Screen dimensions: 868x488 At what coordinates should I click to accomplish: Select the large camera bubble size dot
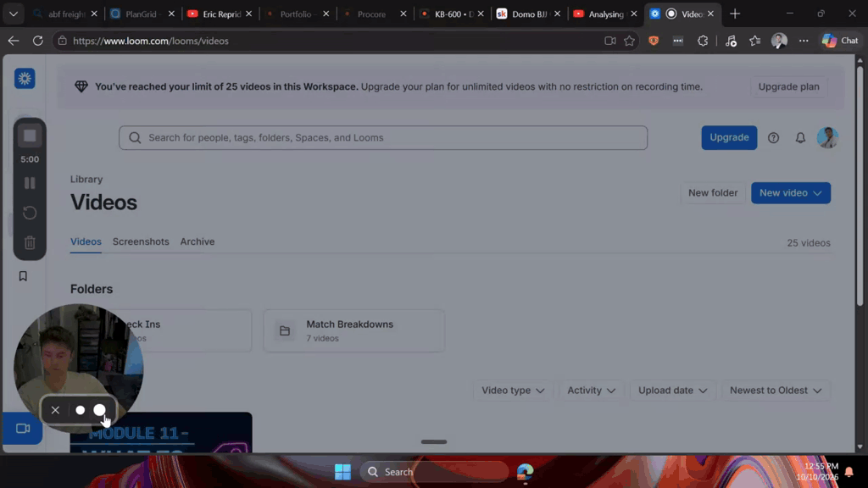click(100, 410)
